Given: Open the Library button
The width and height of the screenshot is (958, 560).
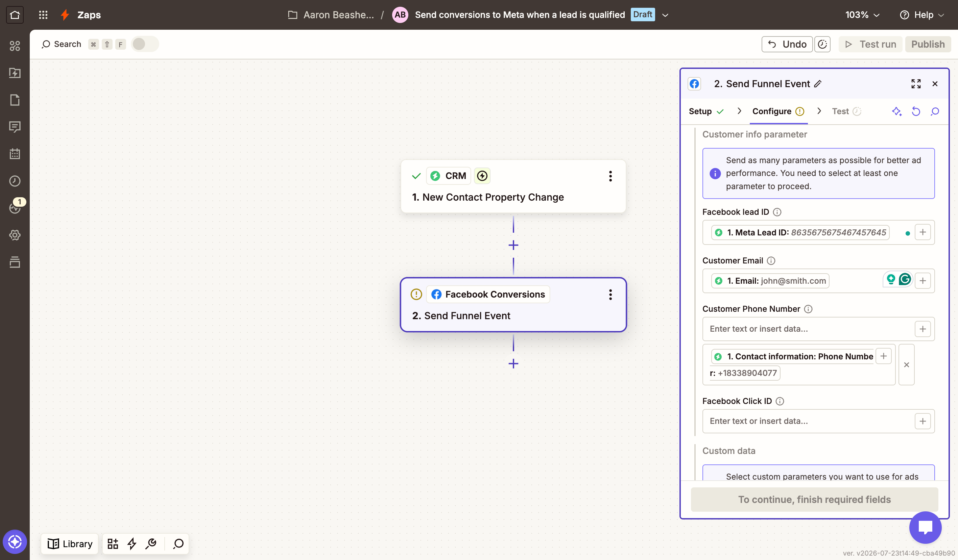Looking at the screenshot, I should 70,544.
